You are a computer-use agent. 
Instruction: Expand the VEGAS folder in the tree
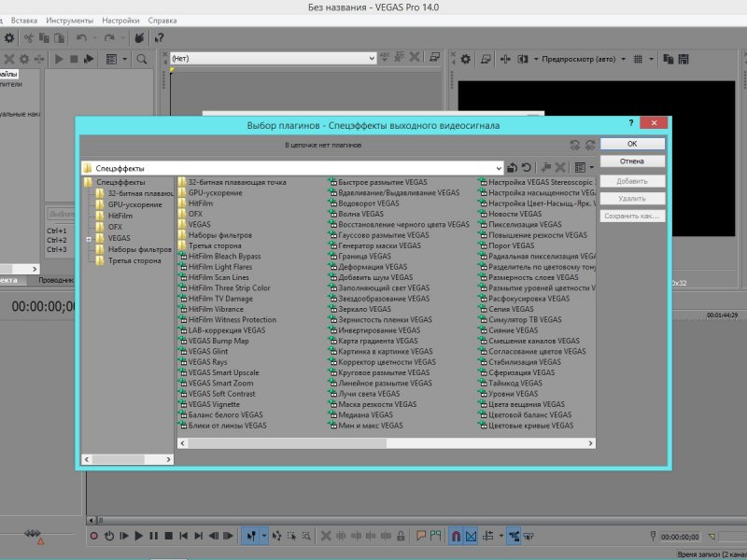(x=89, y=239)
